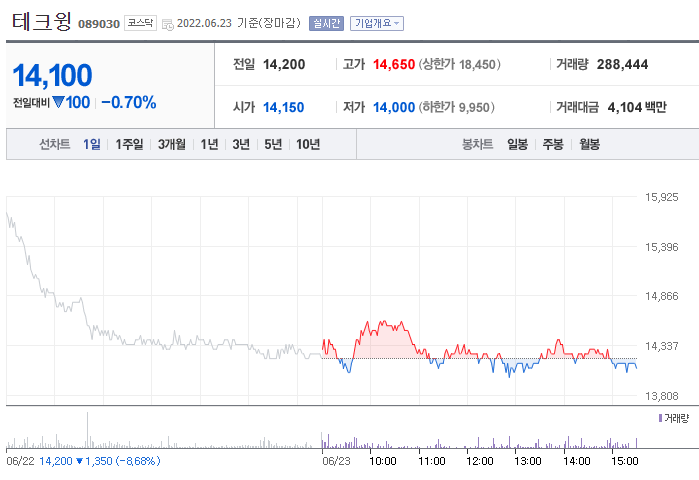Click the 11:00 time axis label

click(x=432, y=461)
